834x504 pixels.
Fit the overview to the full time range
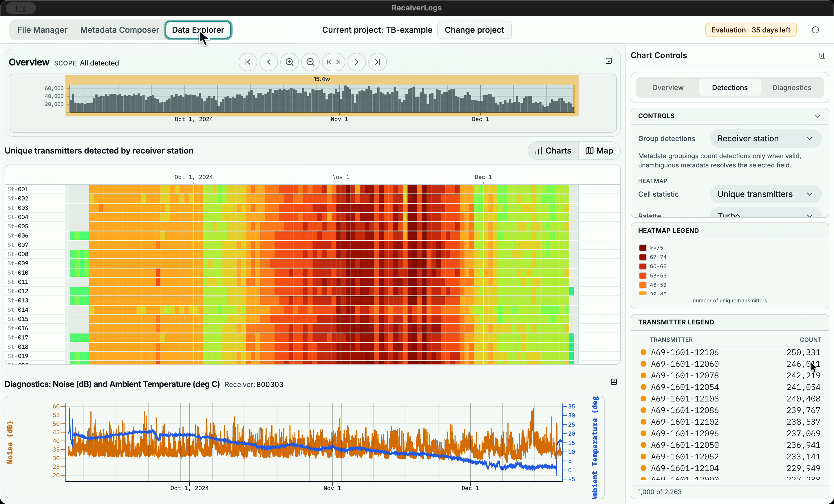tap(333, 62)
